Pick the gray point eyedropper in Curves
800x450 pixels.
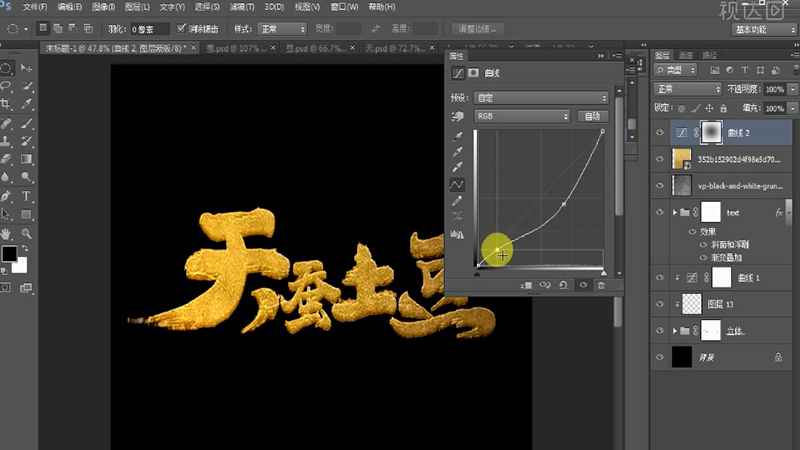click(457, 152)
